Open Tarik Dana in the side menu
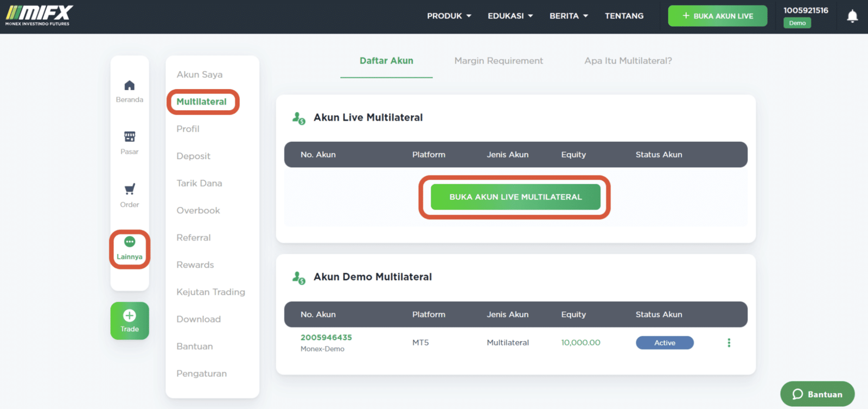 tap(199, 183)
